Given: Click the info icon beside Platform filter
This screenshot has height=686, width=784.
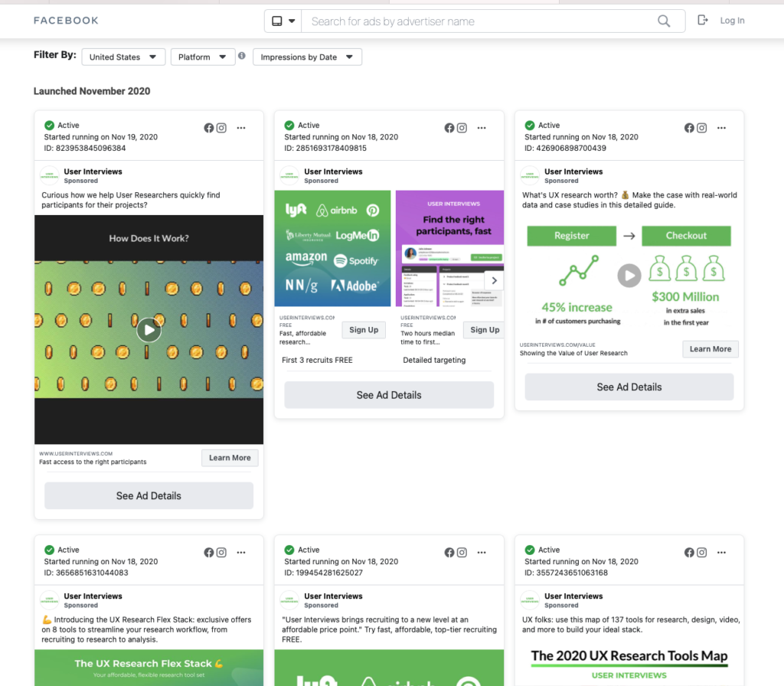Looking at the screenshot, I should pyautogui.click(x=242, y=56).
